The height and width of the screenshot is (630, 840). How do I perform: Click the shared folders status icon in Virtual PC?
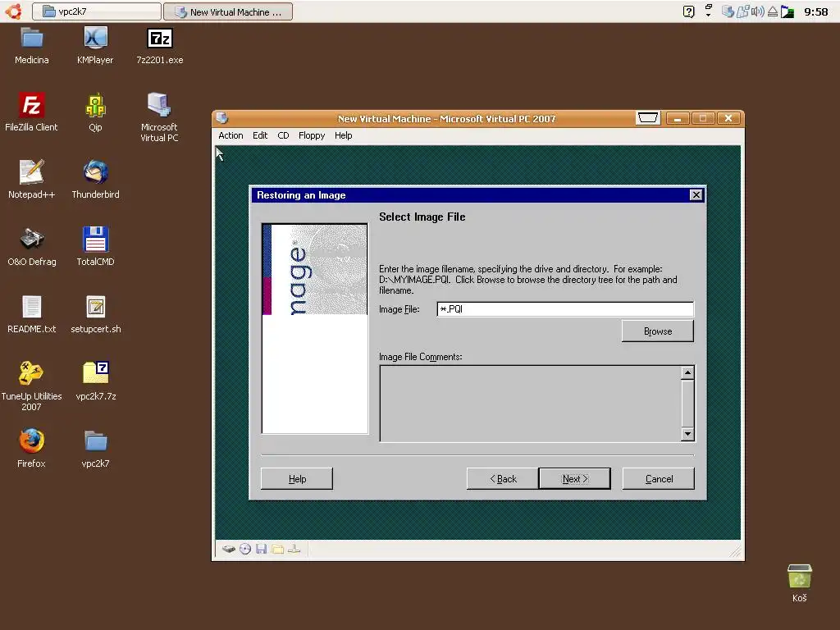(x=277, y=549)
